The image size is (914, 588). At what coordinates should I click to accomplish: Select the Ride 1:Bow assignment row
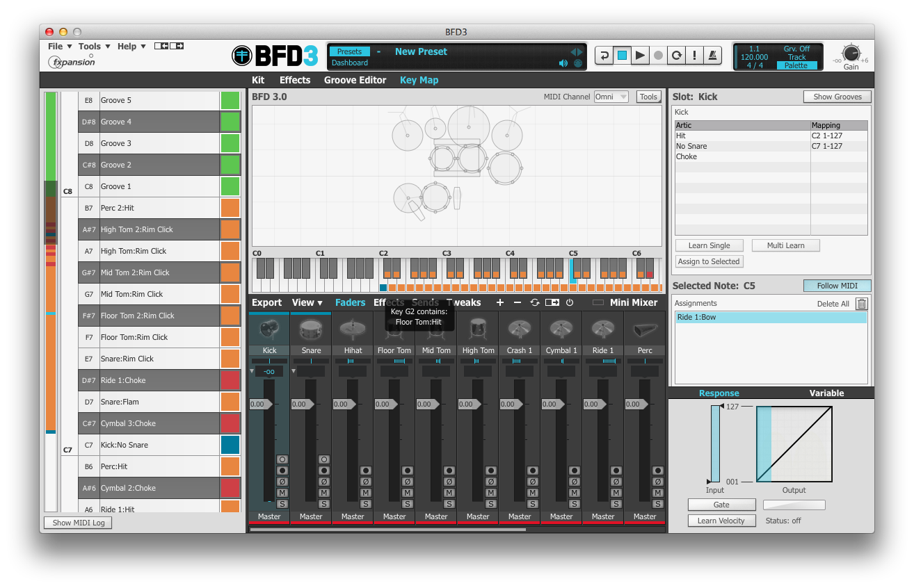coord(771,317)
